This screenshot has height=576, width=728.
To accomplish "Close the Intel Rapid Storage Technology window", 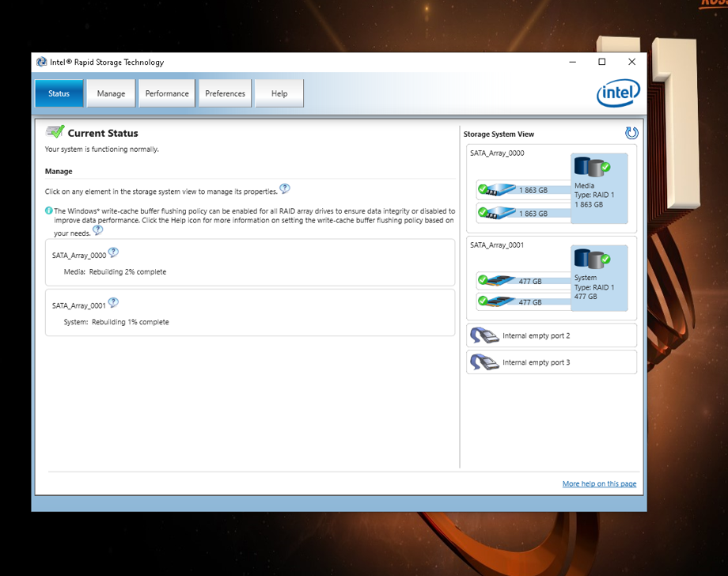I will click(x=631, y=62).
